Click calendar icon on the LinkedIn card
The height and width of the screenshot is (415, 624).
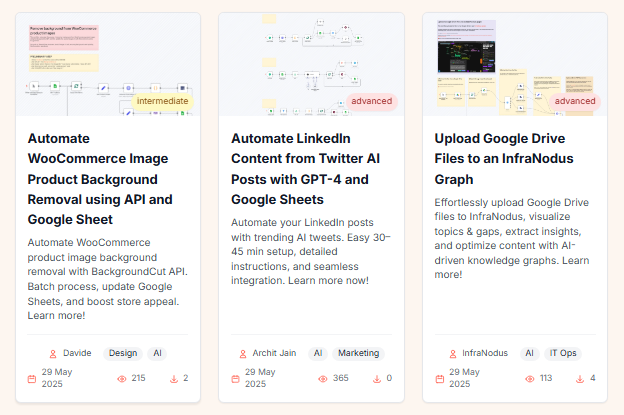(x=236, y=379)
